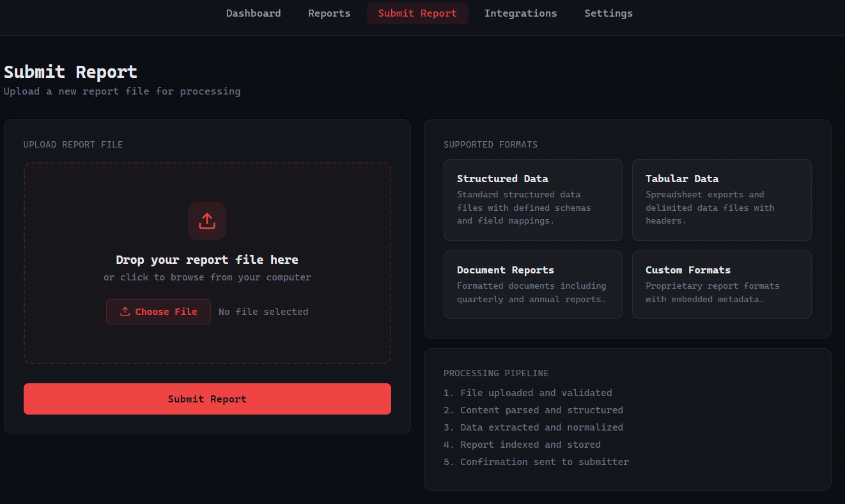This screenshot has height=504, width=845.
Task: Click step '2. Content parsed and structured'
Action: [533, 410]
